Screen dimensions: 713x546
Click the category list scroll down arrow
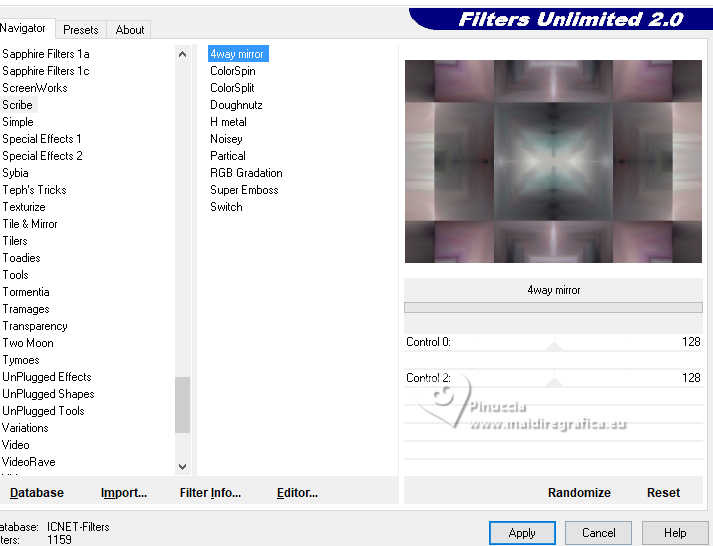pos(182,466)
